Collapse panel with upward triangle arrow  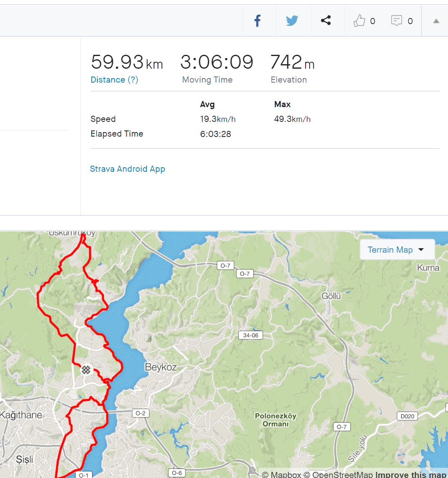(x=436, y=21)
